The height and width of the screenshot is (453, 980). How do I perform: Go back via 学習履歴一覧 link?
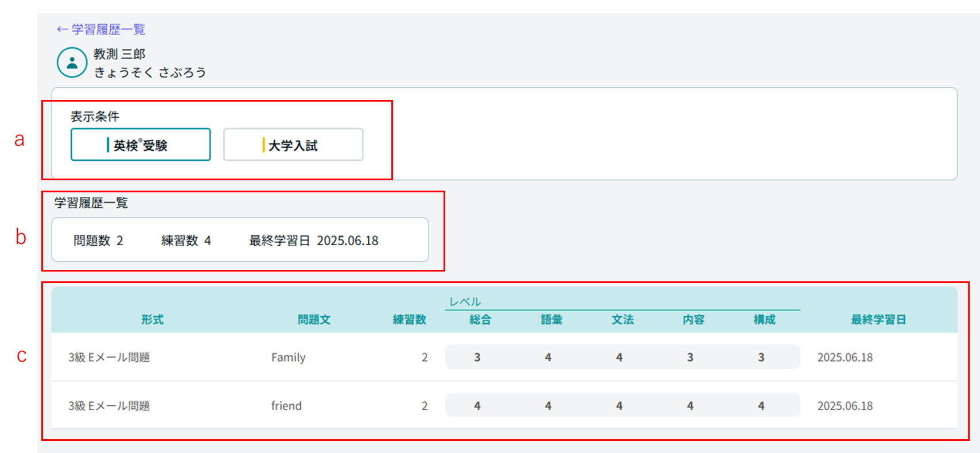101,29
